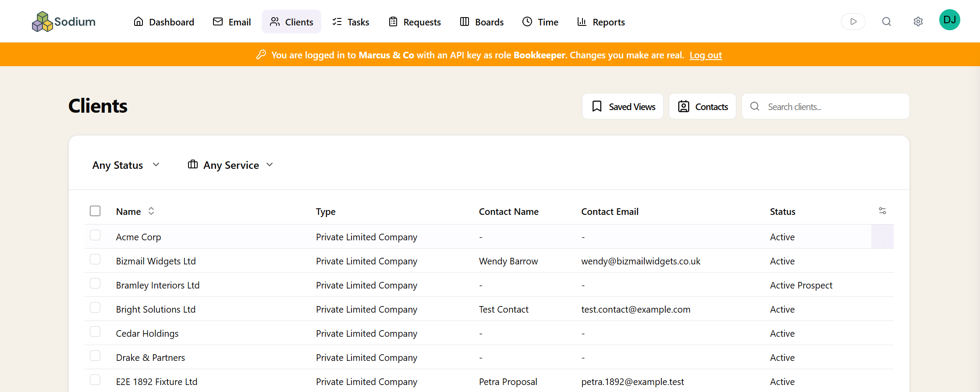Open the Acme Corp client
Image resolution: width=980 pixels, height=392 pixels.
click(138, 237)
